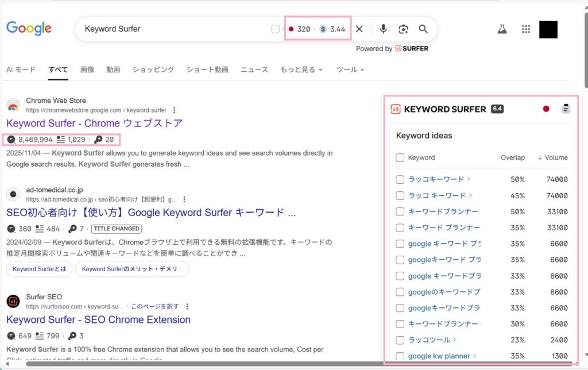Viewport: 588px width, 370px height.
Task: Click the voice search microphone icon
Action: (x=383, y=29)
